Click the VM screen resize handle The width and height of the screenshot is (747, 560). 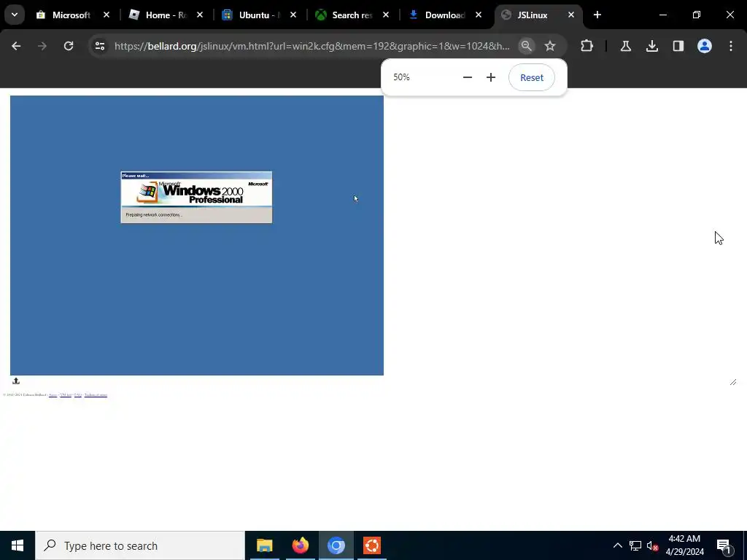click(x=732, y=382)
